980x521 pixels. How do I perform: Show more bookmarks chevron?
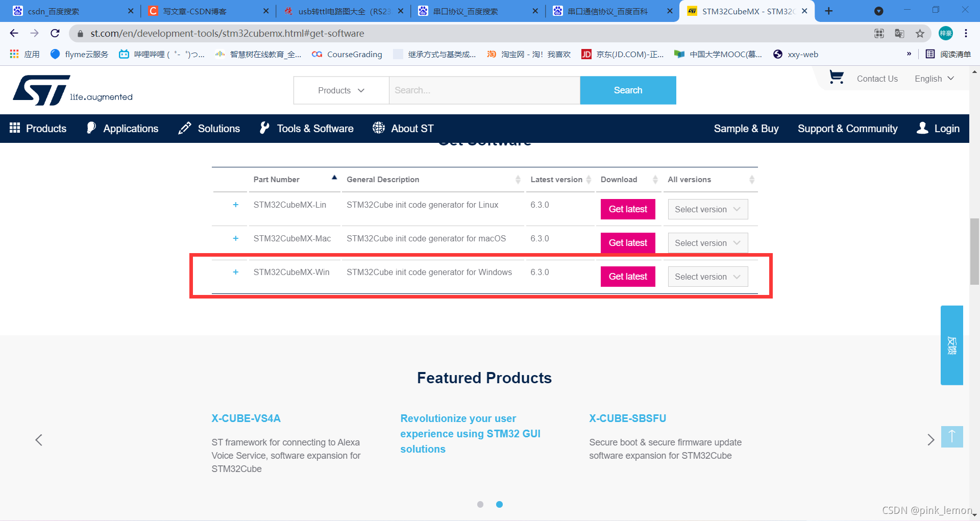pos(909,54)
